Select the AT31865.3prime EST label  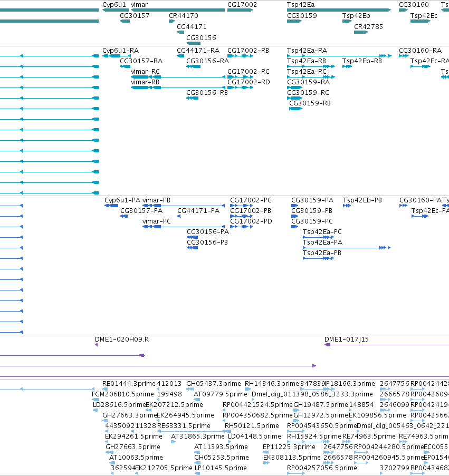coord(198,437)
